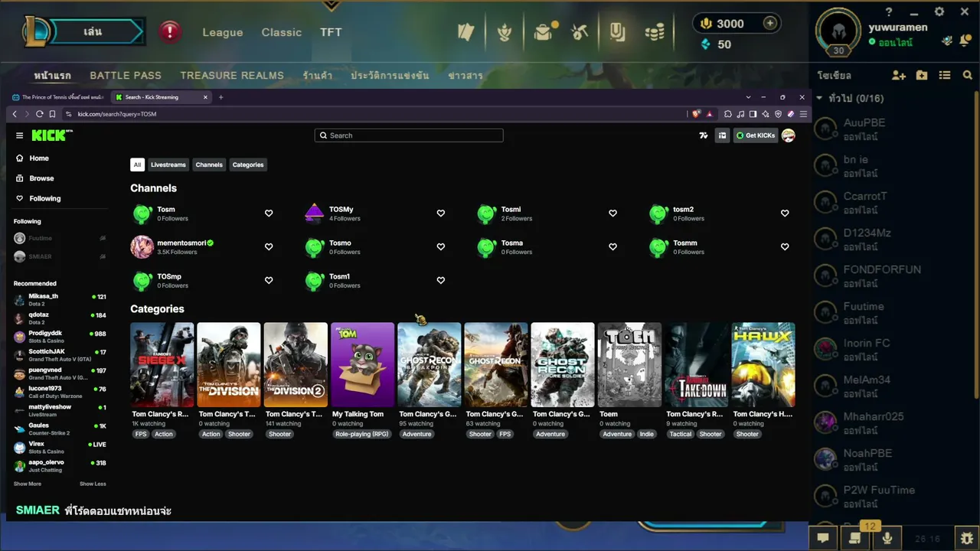The width and height of the screenshot is (980, 551).
Task: Follow the Tosmi channel heart
Action: pyautogui.click(x=612, y=214)
